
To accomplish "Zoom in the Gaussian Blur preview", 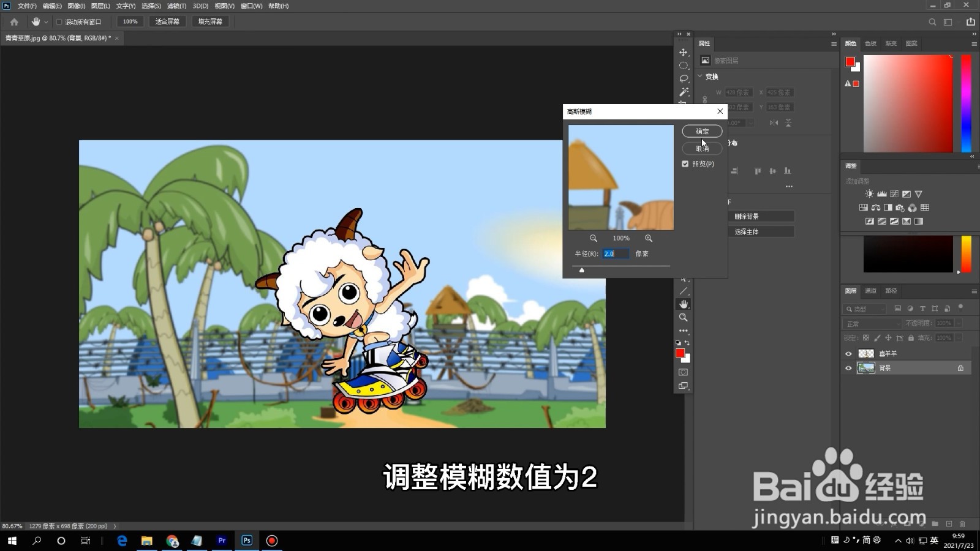I will click(649, 238).
